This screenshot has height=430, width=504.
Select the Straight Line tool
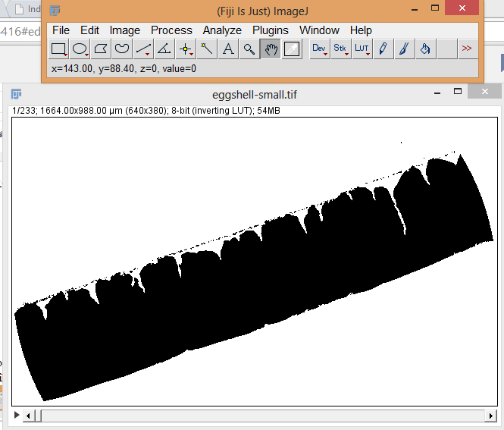(143, 49)
